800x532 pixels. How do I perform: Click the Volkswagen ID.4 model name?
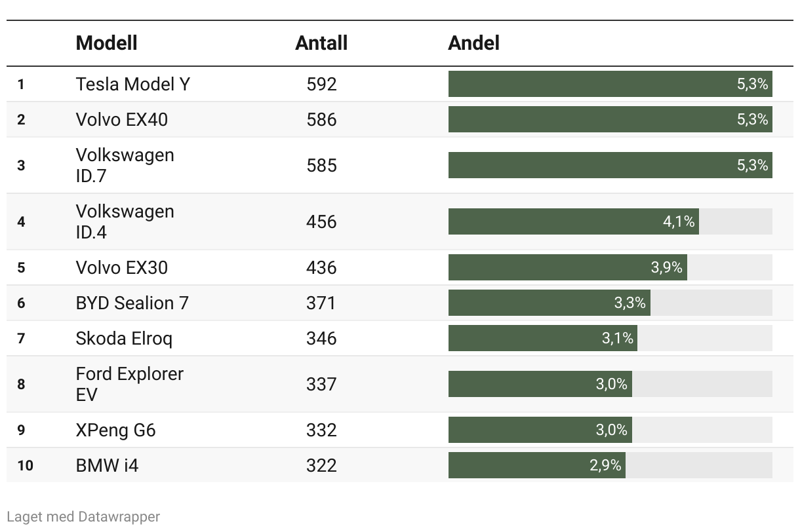[x=125, y=221]
